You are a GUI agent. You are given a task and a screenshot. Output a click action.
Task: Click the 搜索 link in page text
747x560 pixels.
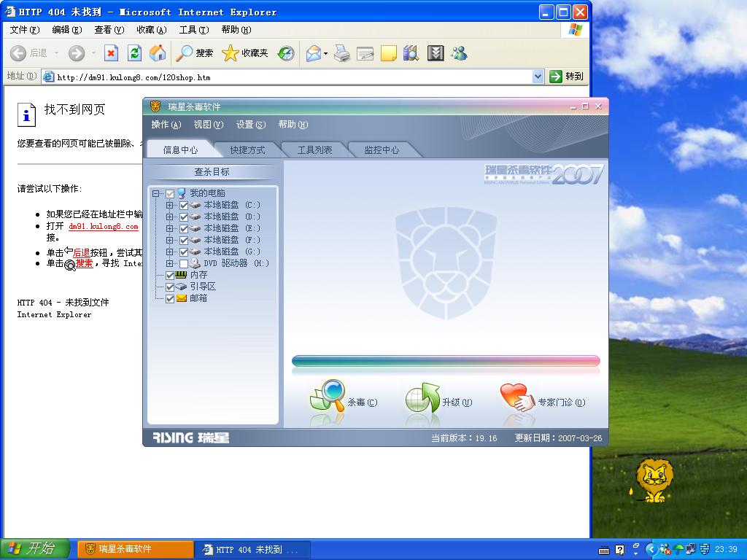point(85,263)
